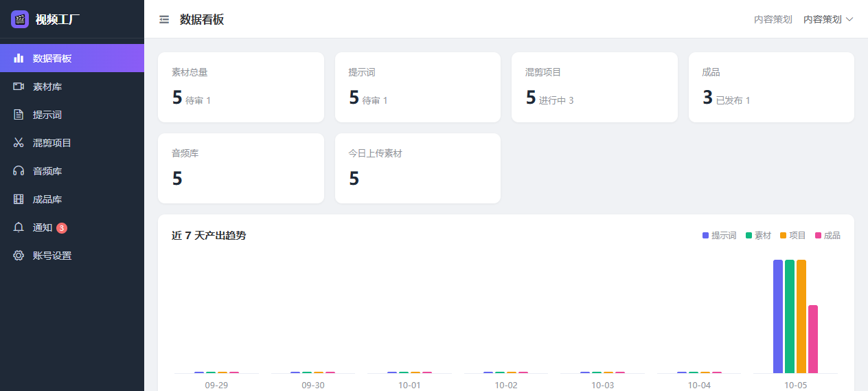Click the orange bar for 10-05
This screenshot has width=868, height=391.
[801, 316]
